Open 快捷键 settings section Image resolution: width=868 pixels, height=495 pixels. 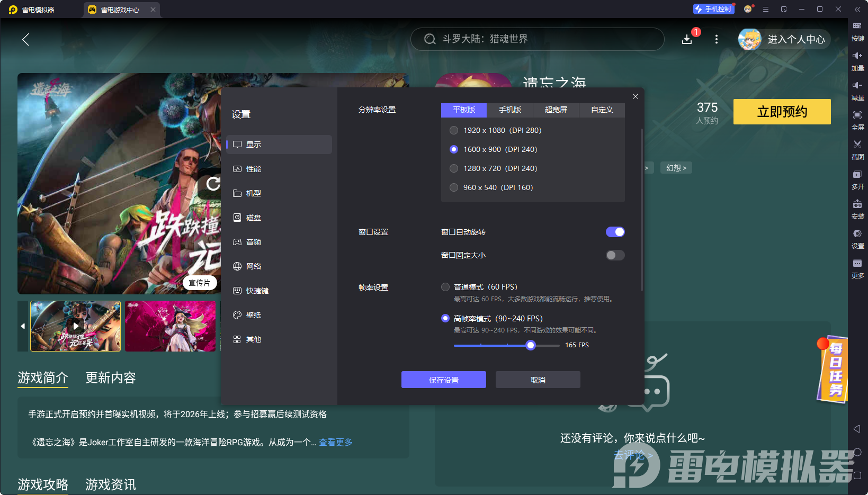pos(279,291)
